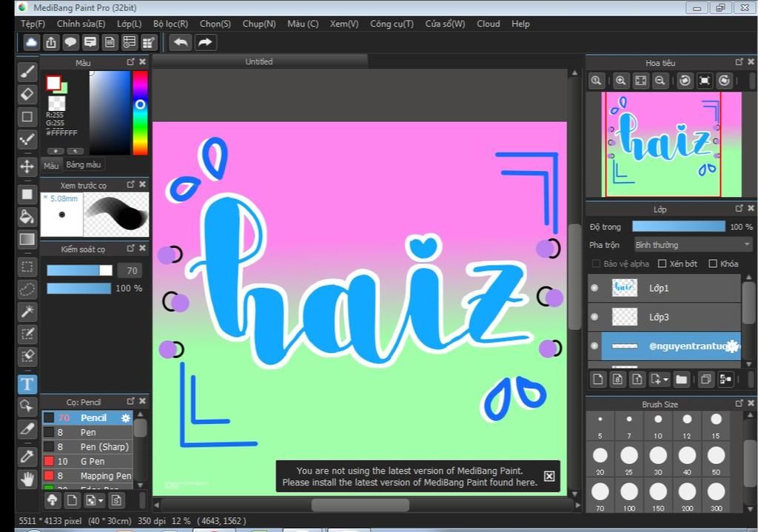Select the Text tool

point(27,384)
